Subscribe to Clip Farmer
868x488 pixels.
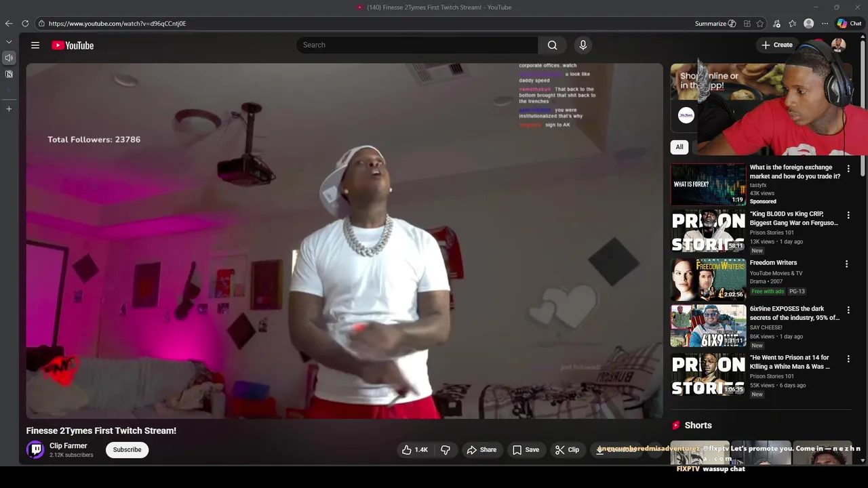pyautogui.click(x=127, y=450)
